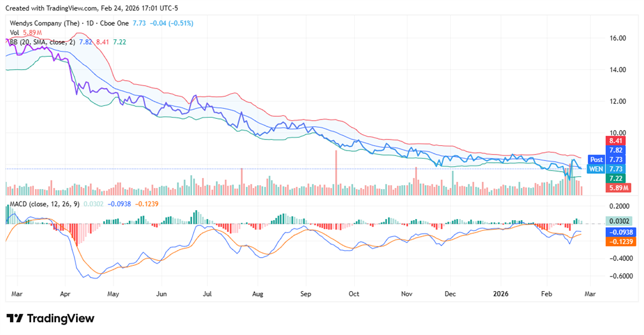This screenshot has width=644, height=335.
Task: Click the green 7.22 lower band price tag
Action: [x=614, y=178]
